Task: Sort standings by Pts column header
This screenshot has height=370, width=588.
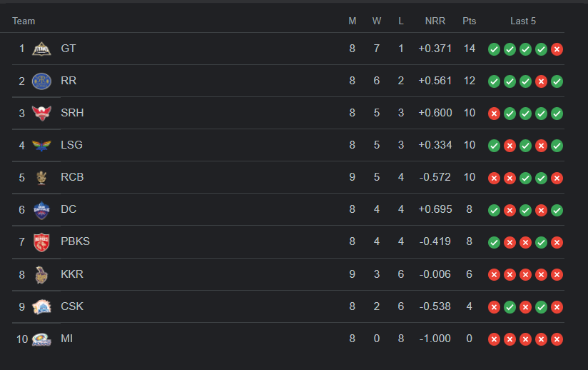Action: 469,21
